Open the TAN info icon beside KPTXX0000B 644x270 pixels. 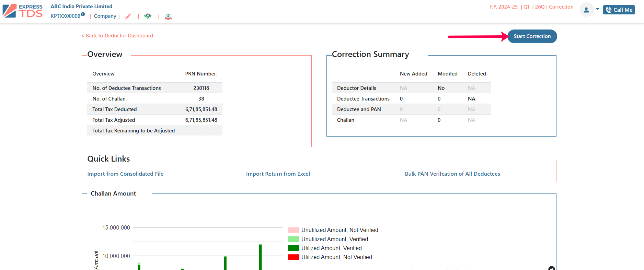[x=83, y=14]
